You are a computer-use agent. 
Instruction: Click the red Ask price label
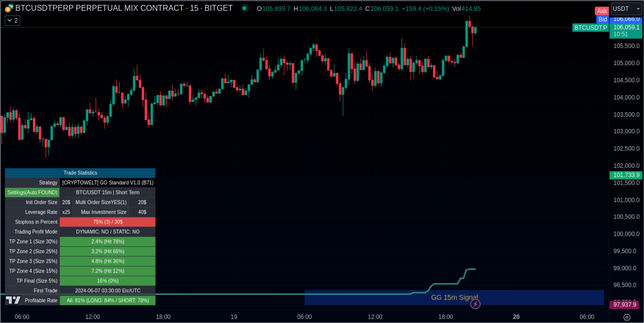pyautogui.click(x=602, y=11)
